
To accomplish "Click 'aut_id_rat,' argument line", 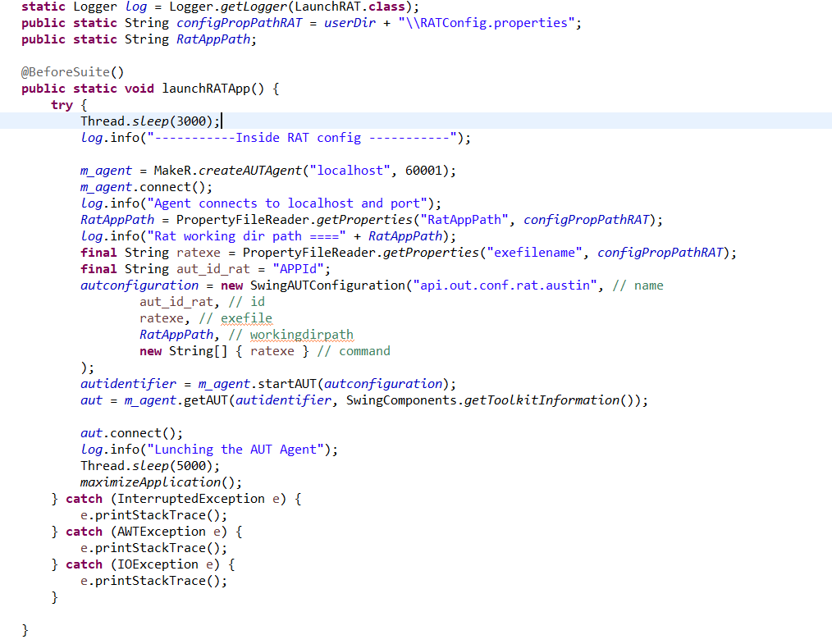I will pyautogui.click(x=180, y=303).
